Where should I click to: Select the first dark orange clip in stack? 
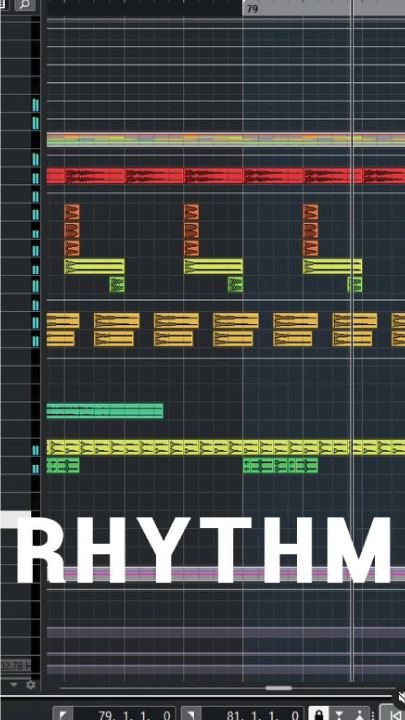click(72, 212)
